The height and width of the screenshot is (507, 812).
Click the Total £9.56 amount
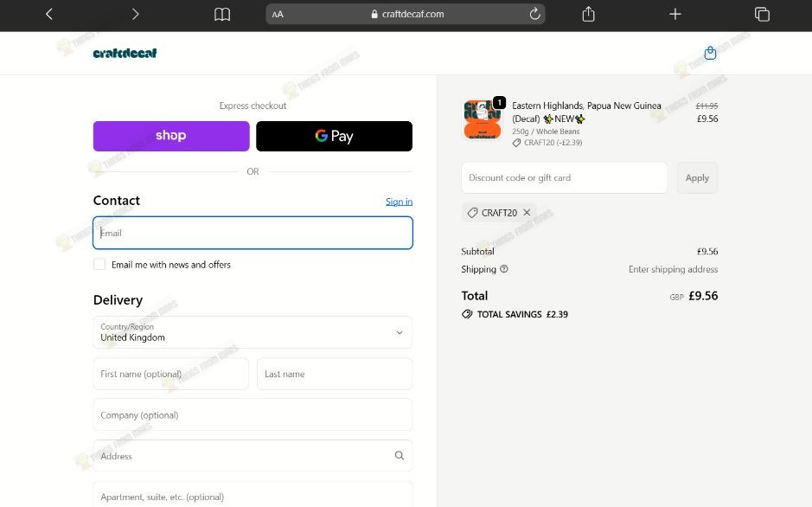703,296
